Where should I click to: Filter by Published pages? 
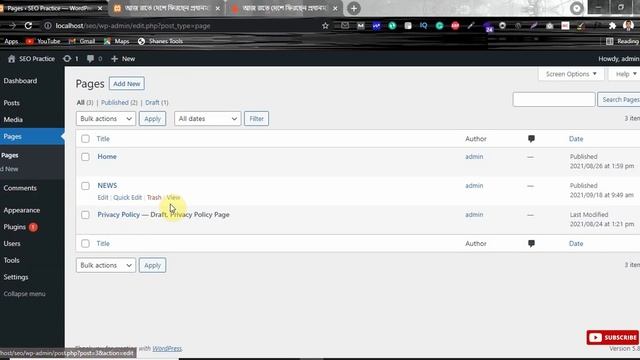(x=119, y=102)
